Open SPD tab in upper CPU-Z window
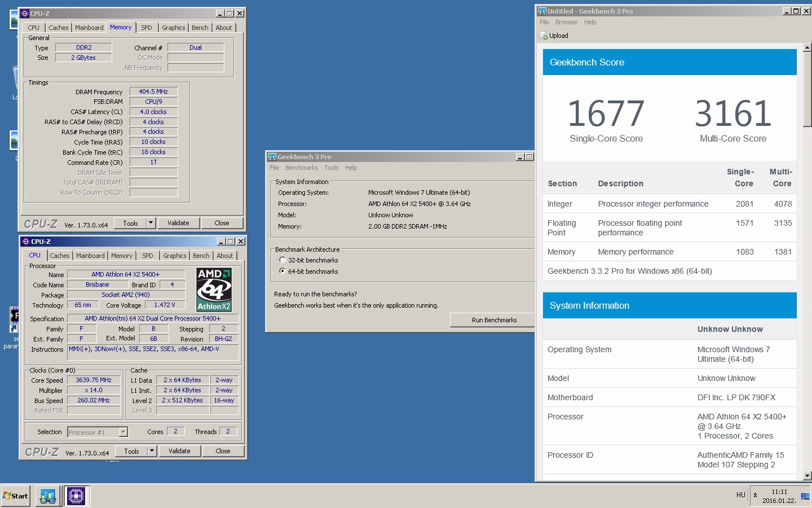The image size is (812, 508). coord(147,28)
